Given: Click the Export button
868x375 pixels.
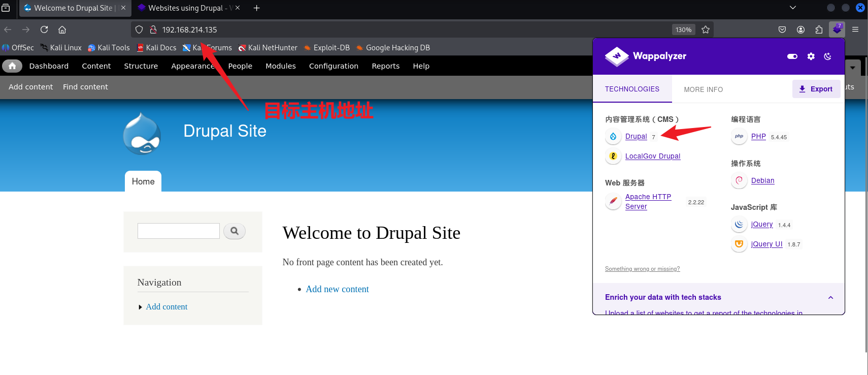Looking at the screenshot, I should point(816,89).
